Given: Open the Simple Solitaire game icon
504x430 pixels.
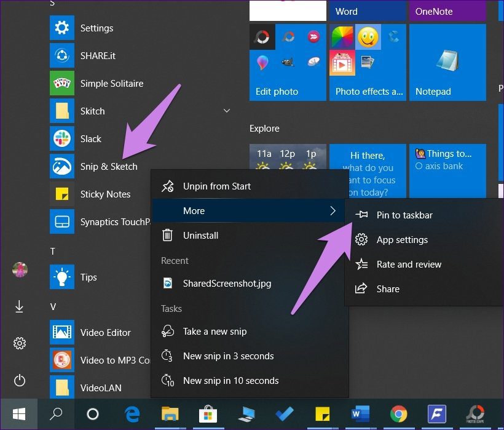Looking at the screenshot, I should point(62,83).
